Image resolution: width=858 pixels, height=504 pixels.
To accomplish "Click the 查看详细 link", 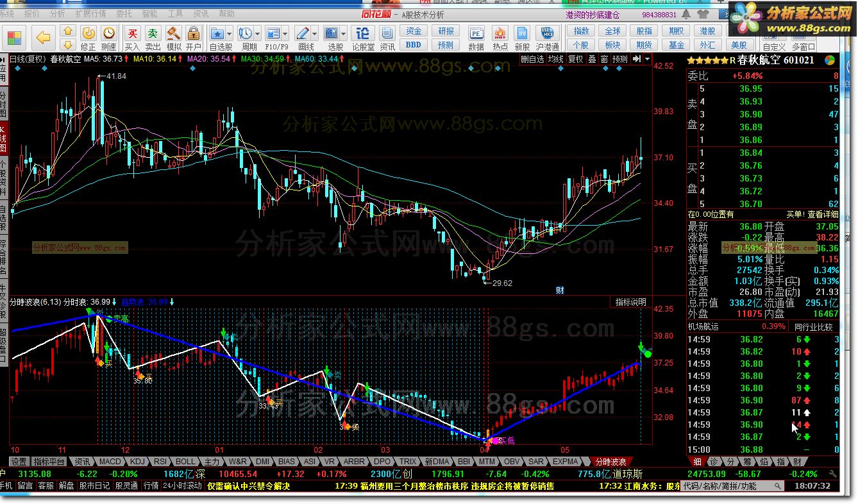I will pyautogui.click(x=822, y=214).
